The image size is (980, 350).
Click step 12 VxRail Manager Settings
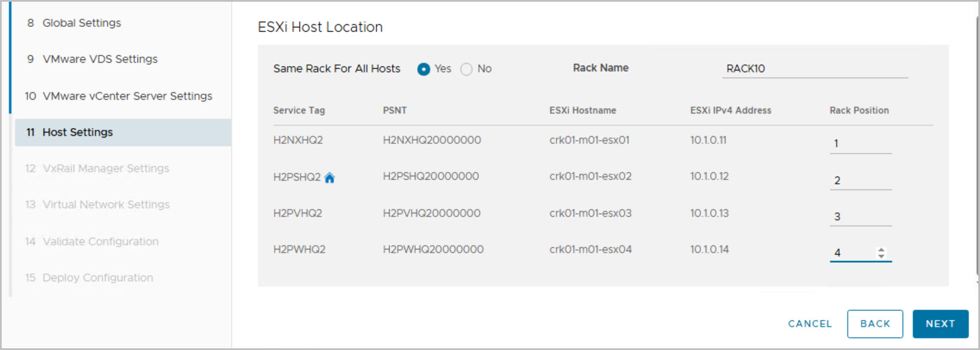(106, 169)
